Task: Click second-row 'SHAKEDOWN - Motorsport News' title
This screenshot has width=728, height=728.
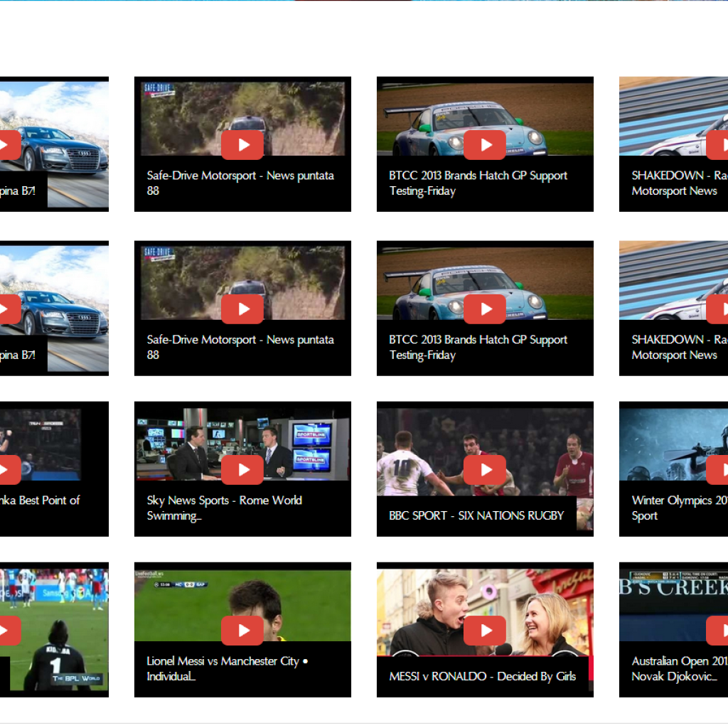Action: (x=680, y=347)
